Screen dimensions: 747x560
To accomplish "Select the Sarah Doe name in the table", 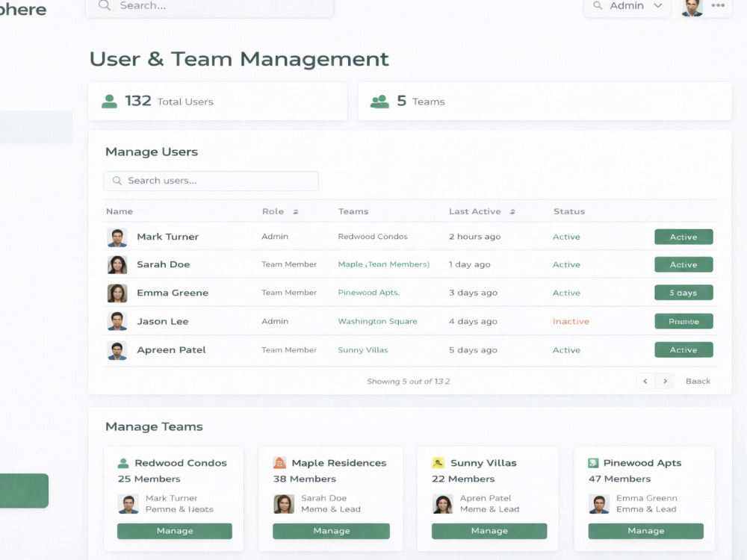I will (164, 264).
